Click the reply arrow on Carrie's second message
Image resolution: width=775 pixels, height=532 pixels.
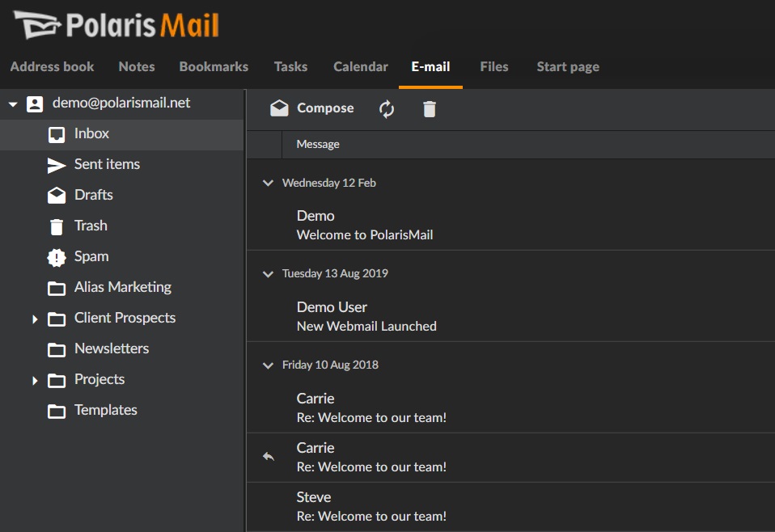[x=268, y=457]
